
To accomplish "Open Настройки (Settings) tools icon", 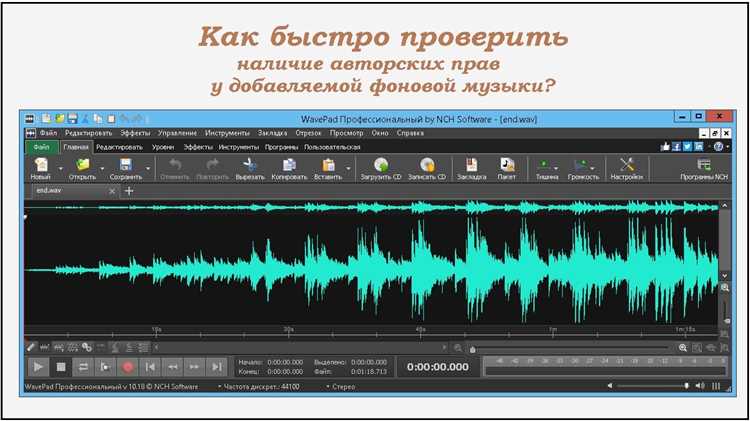I will [627, 165].
